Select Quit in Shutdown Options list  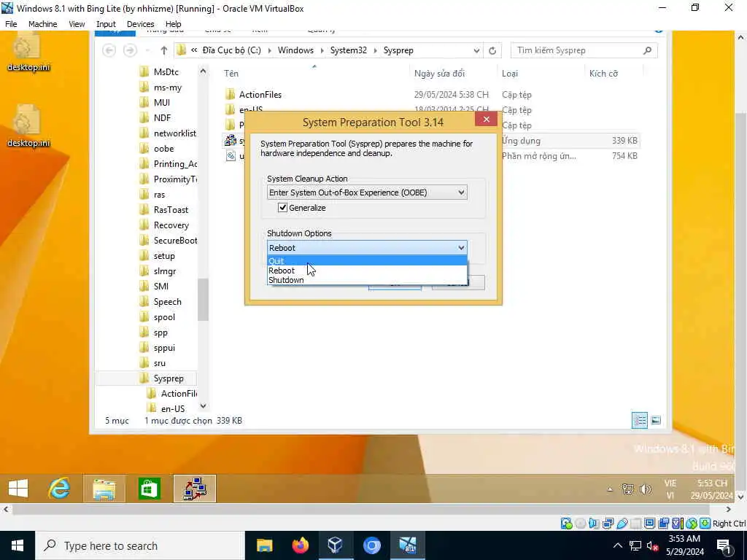(367, 261)
